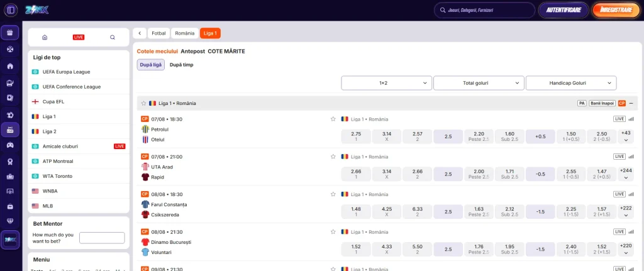
Task: Switch to Cotele meciului tab
Action: pos(157,52)
